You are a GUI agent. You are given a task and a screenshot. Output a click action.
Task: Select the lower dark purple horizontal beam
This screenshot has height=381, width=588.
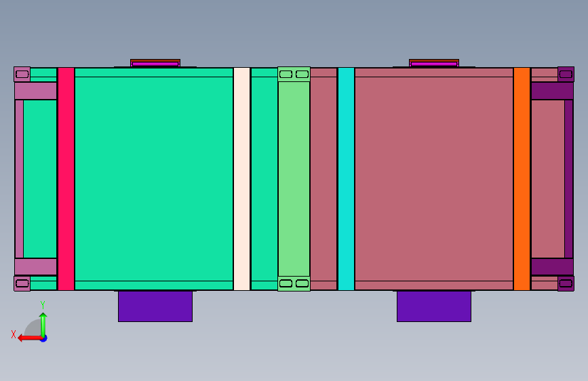pyautogui.click(x=552, y=266)
